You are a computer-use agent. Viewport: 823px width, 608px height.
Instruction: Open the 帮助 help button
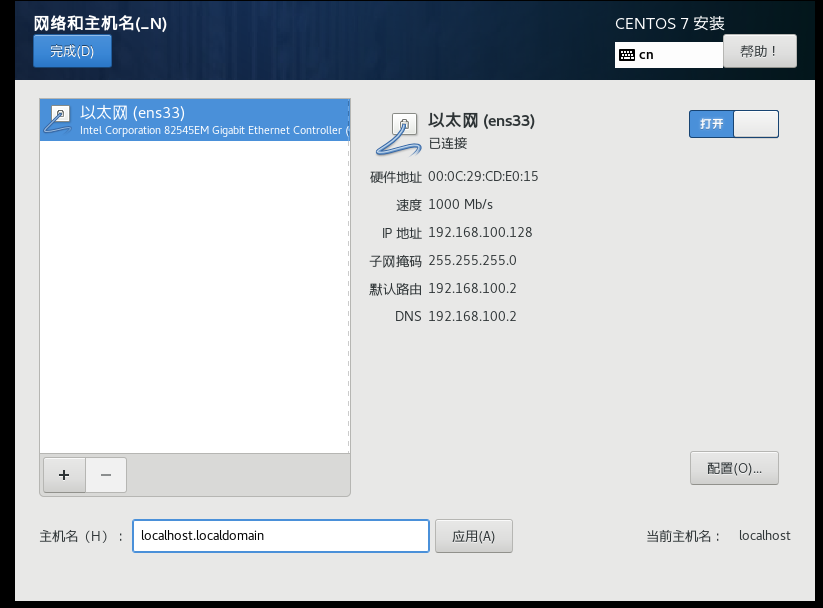point(759,51)
